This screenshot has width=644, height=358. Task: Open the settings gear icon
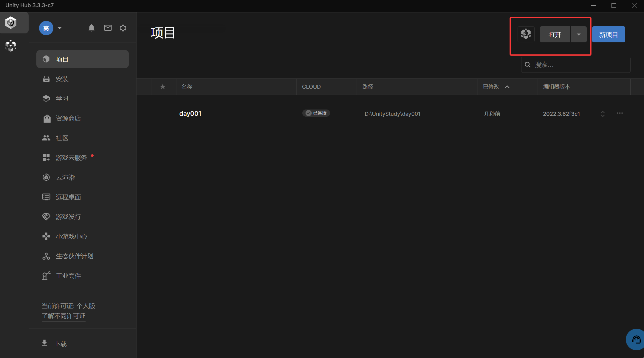point(123,28)
